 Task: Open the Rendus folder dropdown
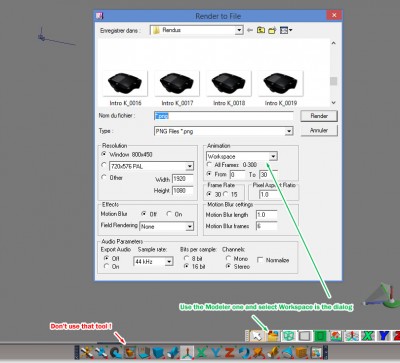(239, 30)
